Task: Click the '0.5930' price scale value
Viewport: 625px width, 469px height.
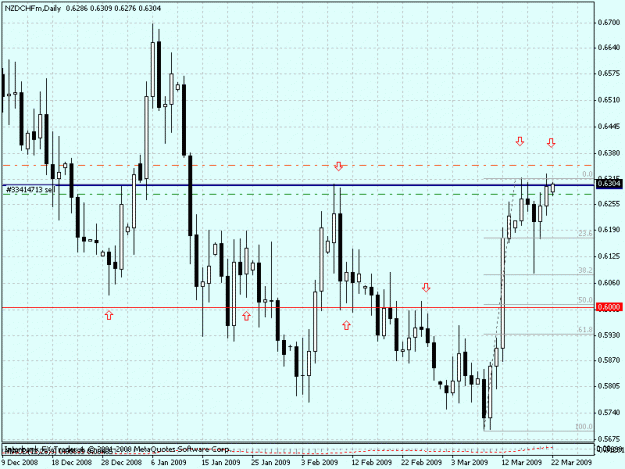Action: click(609, 335)
